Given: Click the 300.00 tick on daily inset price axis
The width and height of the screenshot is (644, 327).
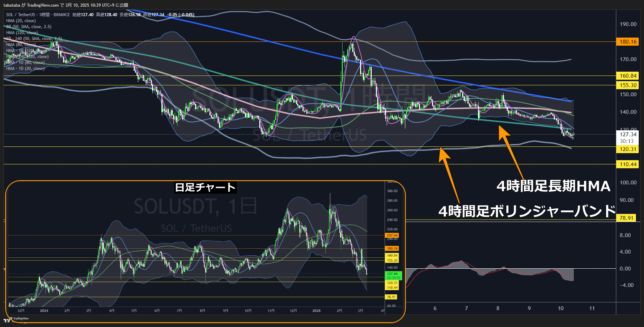Looking at the screenshot, I should pyautogui.click(x=392, y=191).
